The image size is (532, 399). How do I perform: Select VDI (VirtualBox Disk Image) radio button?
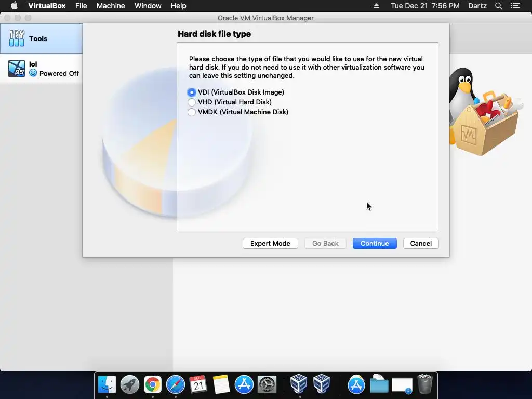(x=192, y=92)
